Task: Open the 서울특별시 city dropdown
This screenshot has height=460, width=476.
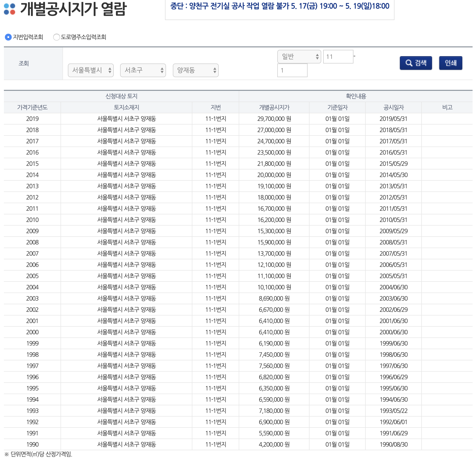Action: click(x=91, y=70)
